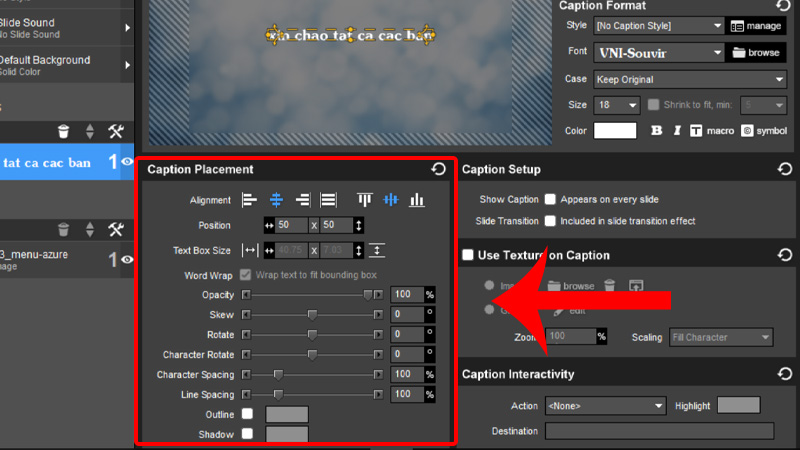Image resolution: width=800 pixels, height=450 pixels.
Task: Reorder layer with lower up-down arrows
Action: 90,230
